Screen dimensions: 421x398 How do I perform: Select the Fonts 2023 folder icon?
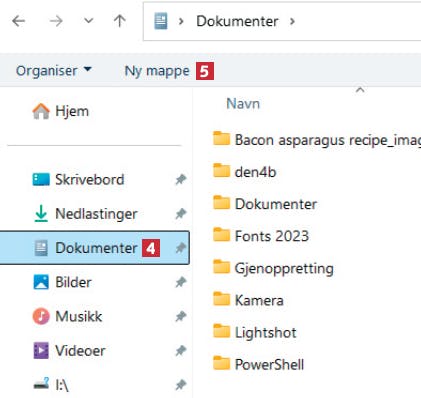pyautogui.click(x=221, y=235)
